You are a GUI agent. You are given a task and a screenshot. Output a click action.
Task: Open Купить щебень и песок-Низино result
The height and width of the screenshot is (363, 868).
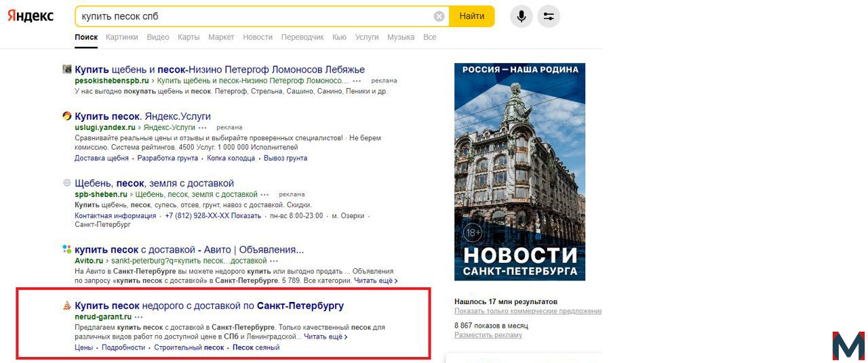point(220,69)
